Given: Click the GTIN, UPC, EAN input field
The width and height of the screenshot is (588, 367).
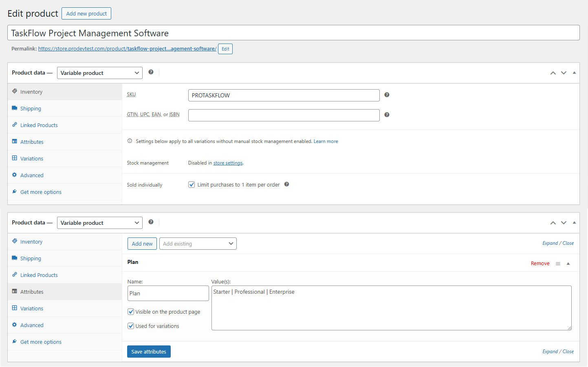Looking at the screenshot, I should [284, 115].
